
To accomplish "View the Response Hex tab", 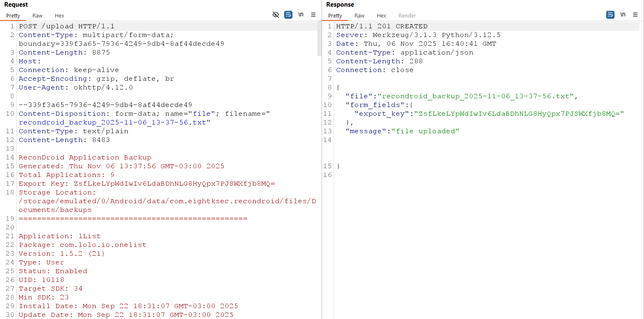I will [x=381, y=16].
